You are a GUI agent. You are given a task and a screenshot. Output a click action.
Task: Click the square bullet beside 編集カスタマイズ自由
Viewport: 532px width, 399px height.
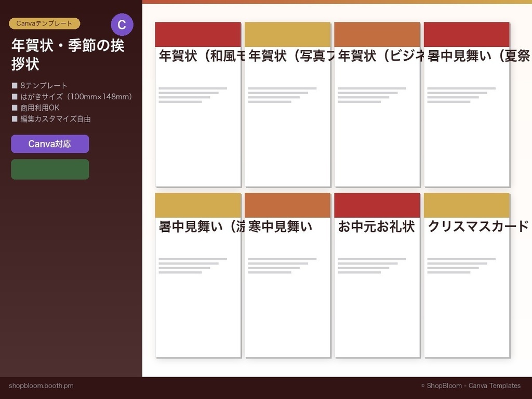coord(14,118)
